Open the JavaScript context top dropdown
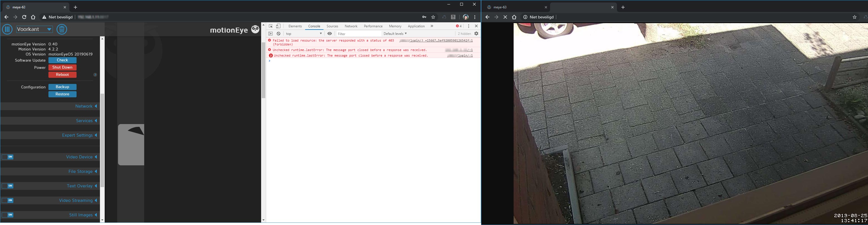 point(304,34)
